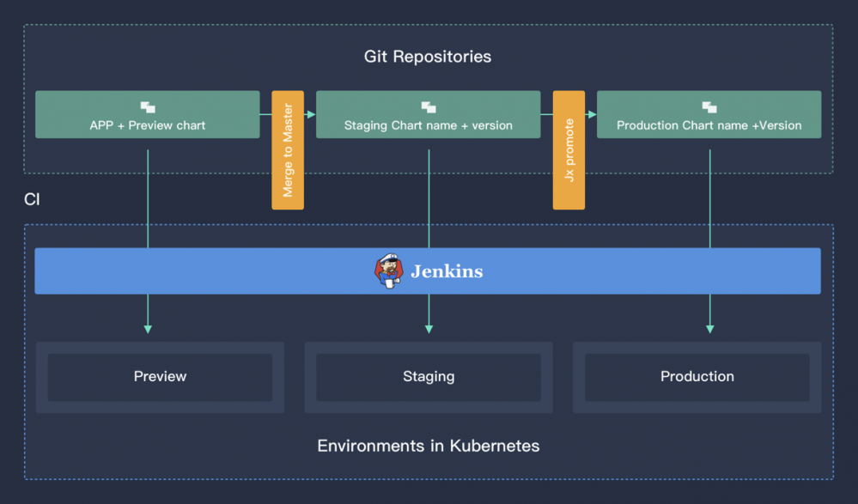Viewport: 858px width, 504px height.
Task: Switch to the Preview environment tab
Action: pos(160,376)
